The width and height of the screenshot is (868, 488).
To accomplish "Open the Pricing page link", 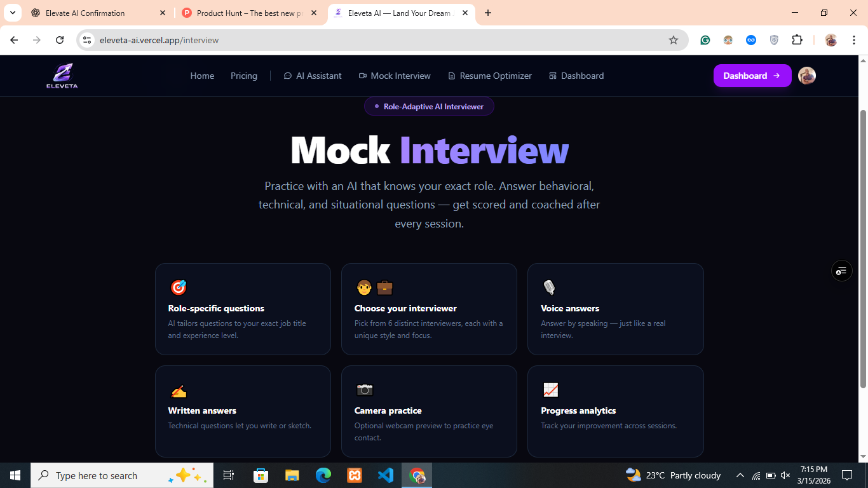I will point(244,76).
